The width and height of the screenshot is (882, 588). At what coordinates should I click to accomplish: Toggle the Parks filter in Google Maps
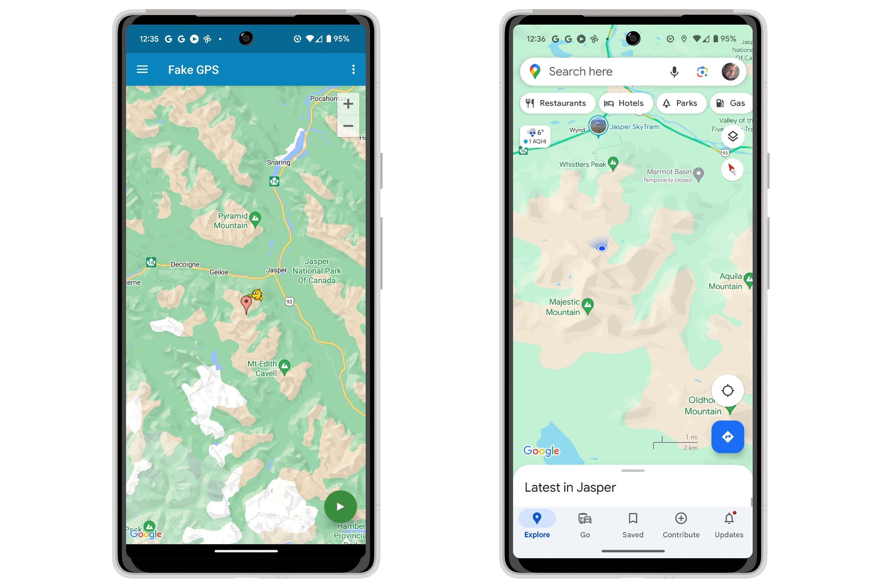pos(681,103)
